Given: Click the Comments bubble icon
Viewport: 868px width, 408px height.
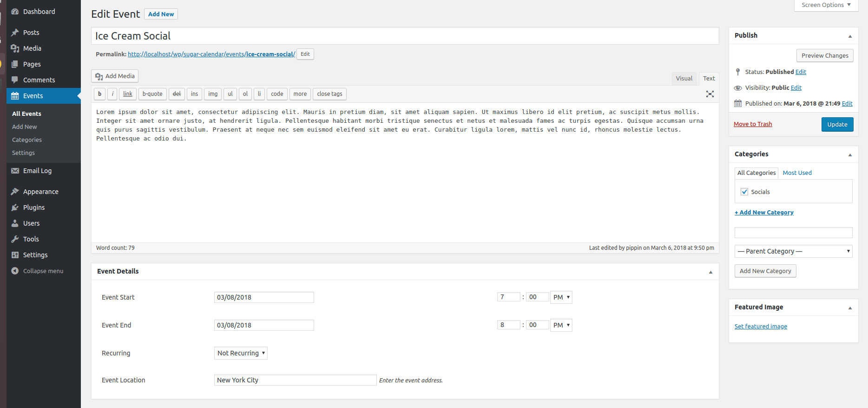Looking at the screenshot, I should (15, 80).
